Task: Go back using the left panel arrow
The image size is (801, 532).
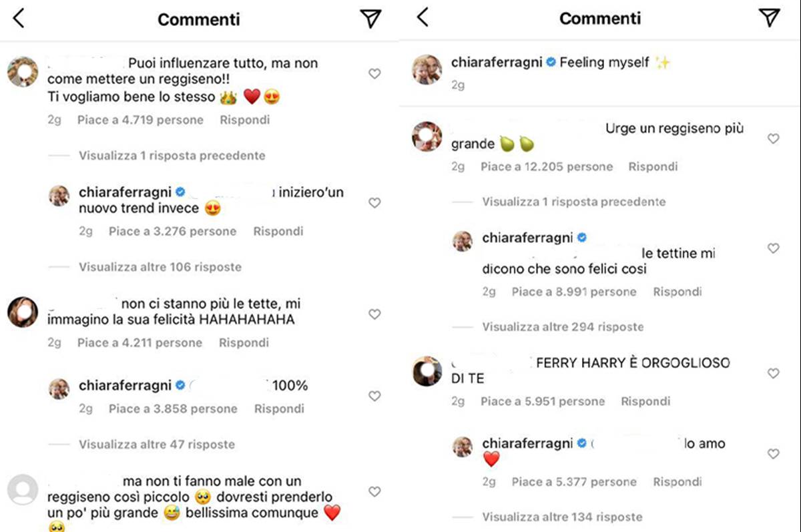Action: (19, 19)
